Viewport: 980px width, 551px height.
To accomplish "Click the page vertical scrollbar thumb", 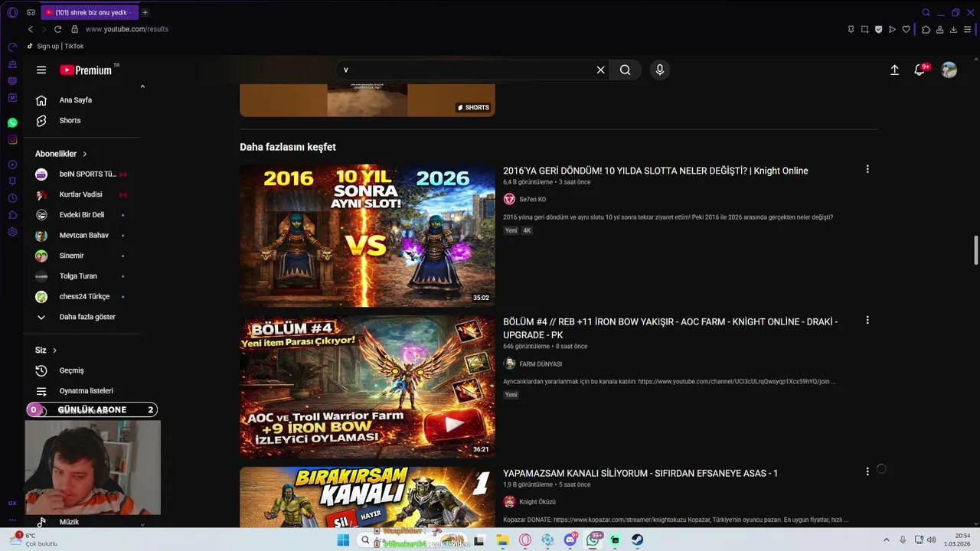I will pyautogui.click(x=975, y=251).
